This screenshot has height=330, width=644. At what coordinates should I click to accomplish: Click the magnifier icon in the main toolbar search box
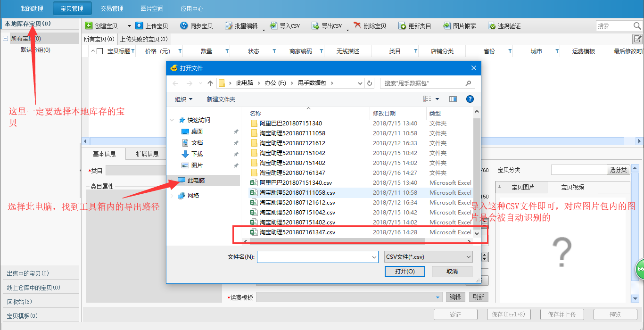[x=637, y=26]
